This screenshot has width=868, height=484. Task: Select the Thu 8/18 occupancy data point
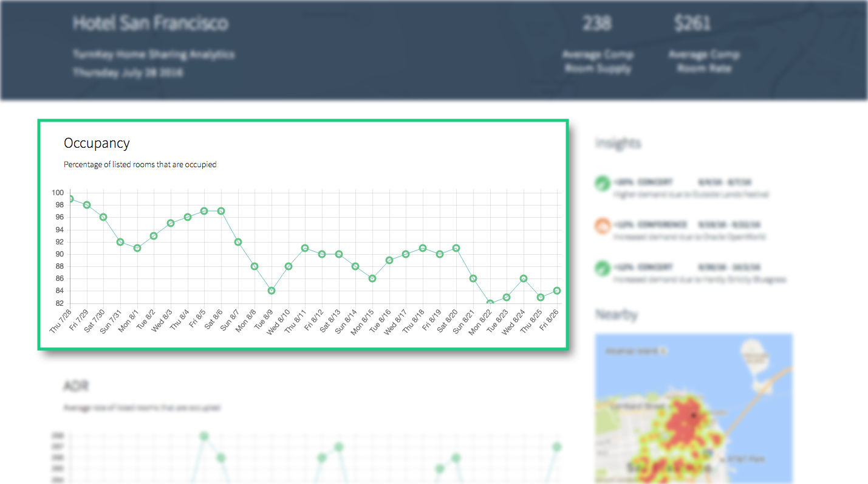pyautogui.click(x=423, y=248)
